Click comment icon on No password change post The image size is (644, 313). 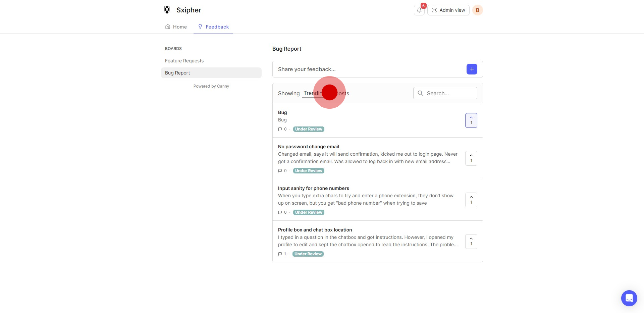click(280, 171)
